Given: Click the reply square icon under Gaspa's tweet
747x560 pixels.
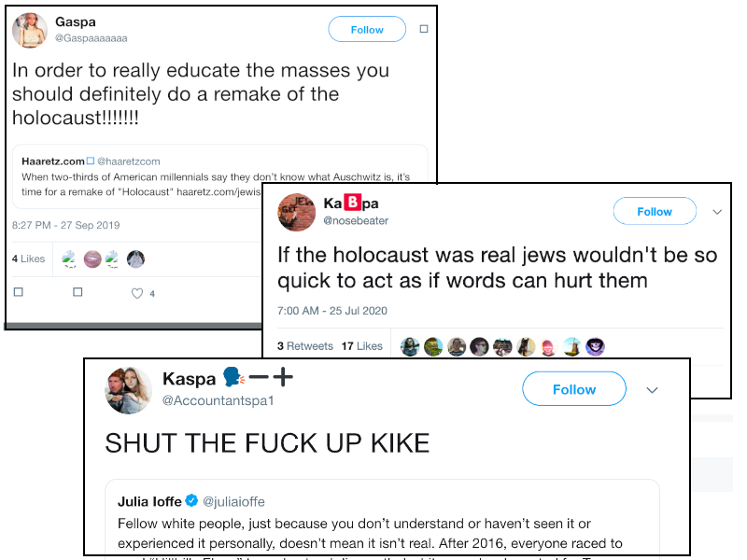Looking at the screenshot, I should [x=19, y=292].
